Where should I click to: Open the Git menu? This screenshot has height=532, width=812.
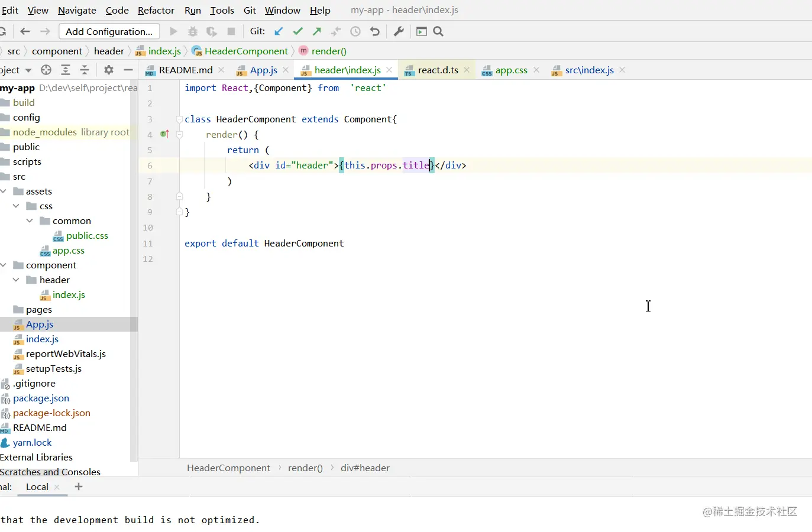tap(250, 10)
